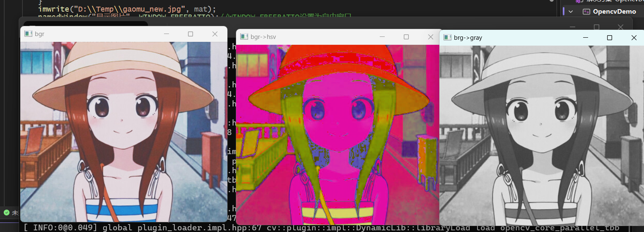Click the bgr->hsv window's app icon
The image size is (644, 232).
[x=244, y=37]
